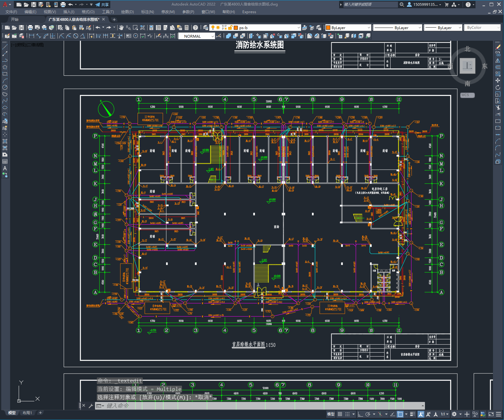Image resolution: width=504 pixels, height=420 pixels.
Task: Select the Pan hand tool
Action: pos(121,28)
